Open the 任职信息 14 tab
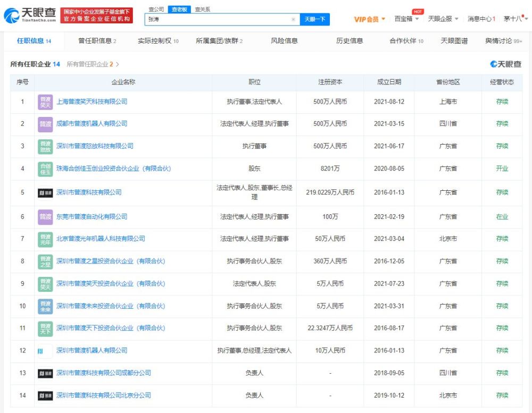This screenshot has width=532, height=413. click(x=34, y=41)
